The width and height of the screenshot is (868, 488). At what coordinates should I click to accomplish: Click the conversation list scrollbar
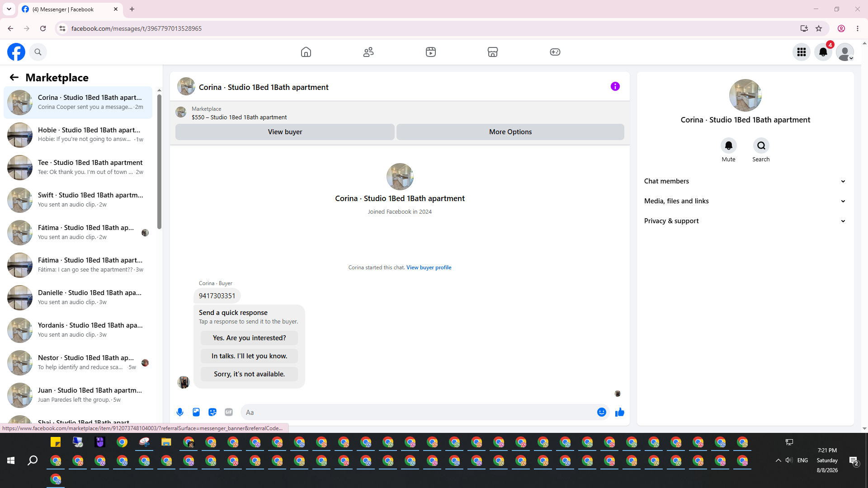click(159, 161)
